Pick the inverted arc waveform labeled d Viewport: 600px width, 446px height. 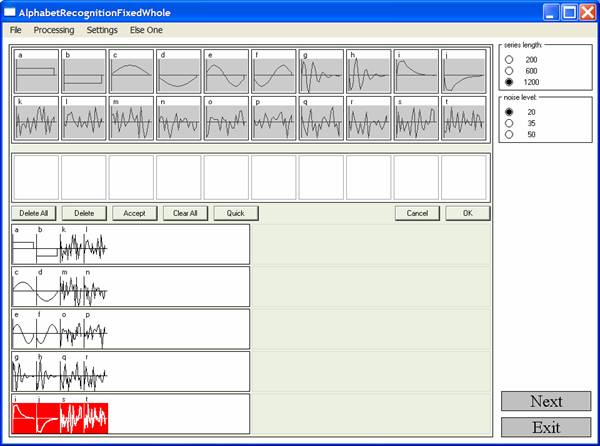[x=179, y=71]
